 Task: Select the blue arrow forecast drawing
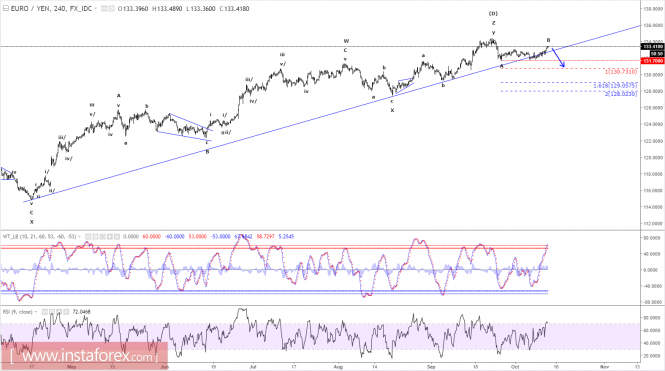point(558,58)
